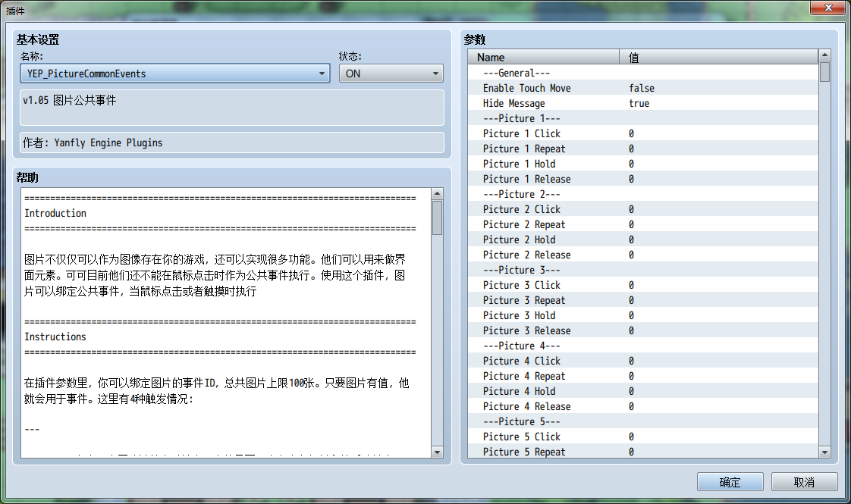
Task: Select the ---General--- header row
Action: [643, 73]
